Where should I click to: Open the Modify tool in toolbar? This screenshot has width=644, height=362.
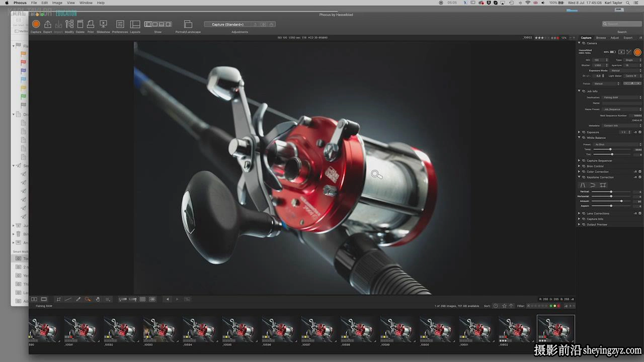tap(69, 24)
